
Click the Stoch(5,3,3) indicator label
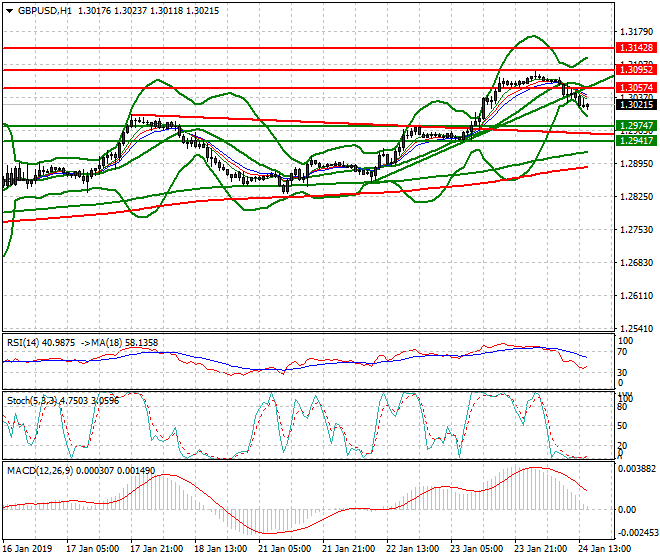click(x=32, y=400)
